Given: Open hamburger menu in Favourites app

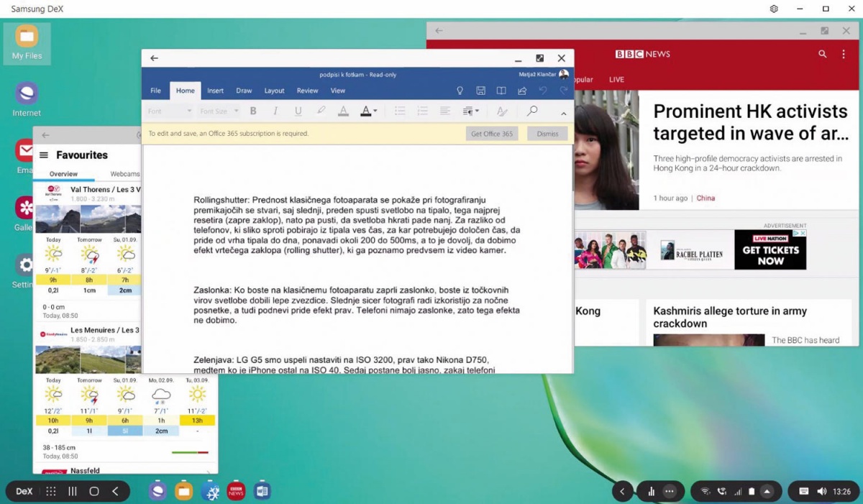Looking at the screenshot, I should pyautogui.click(x=44, y=155).
